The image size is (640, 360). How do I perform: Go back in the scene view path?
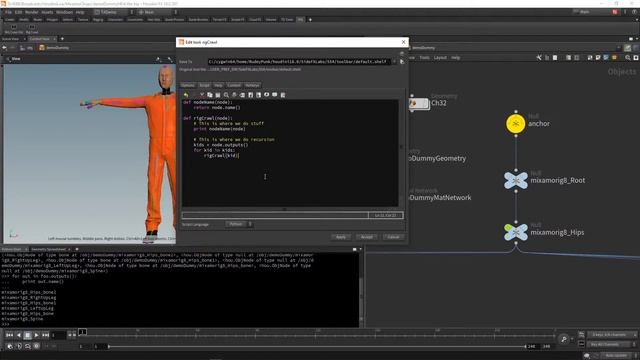[x=4, y=48]
